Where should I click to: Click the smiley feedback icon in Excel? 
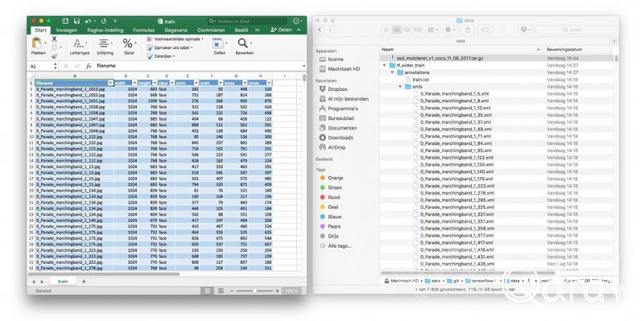coord(296,21)
